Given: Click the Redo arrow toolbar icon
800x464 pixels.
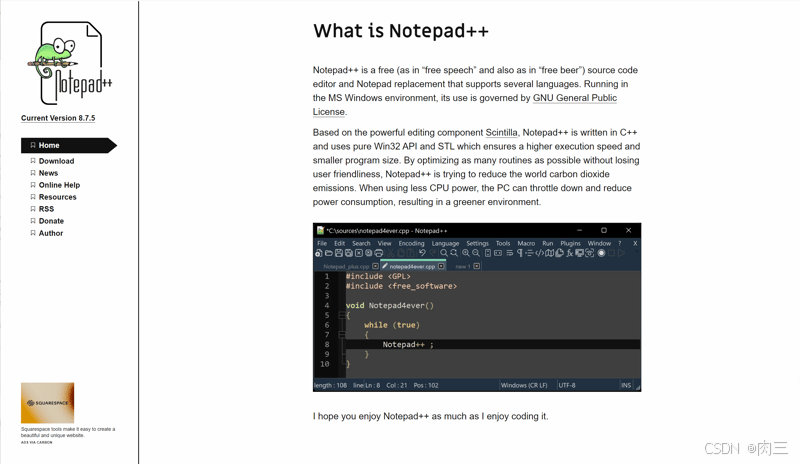Looking at the screenshot, I should pos(433,253).
